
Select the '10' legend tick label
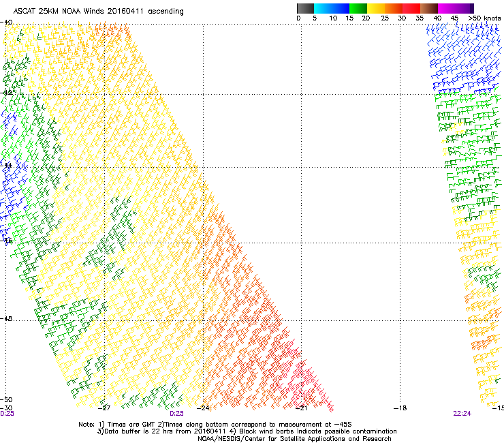[333, 18]
